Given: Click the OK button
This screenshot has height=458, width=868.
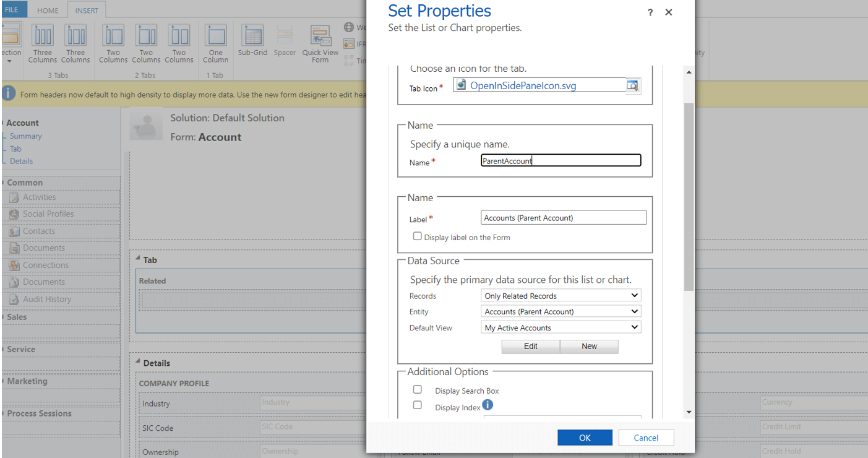Looking at the screenshot, I should [584, 437].
